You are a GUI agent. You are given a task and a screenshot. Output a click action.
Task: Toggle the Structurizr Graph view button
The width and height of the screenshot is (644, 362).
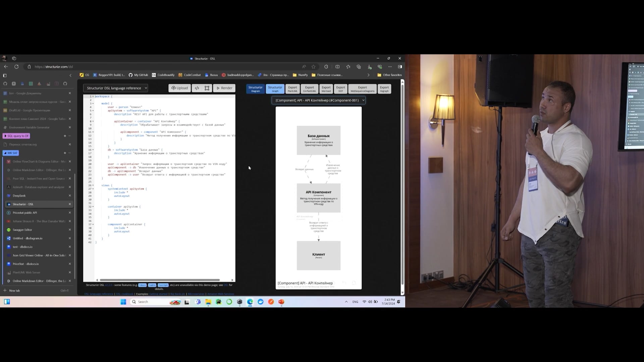point(275,89)
